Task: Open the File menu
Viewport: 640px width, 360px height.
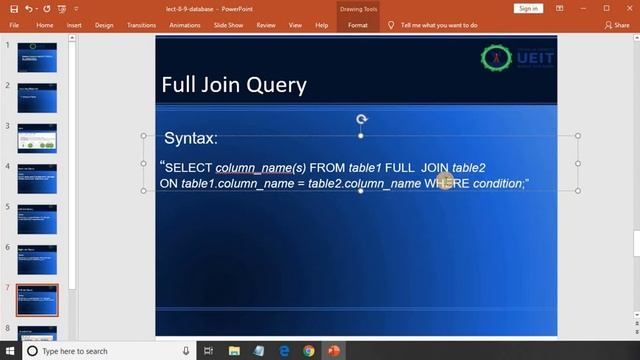Action: 14,25
